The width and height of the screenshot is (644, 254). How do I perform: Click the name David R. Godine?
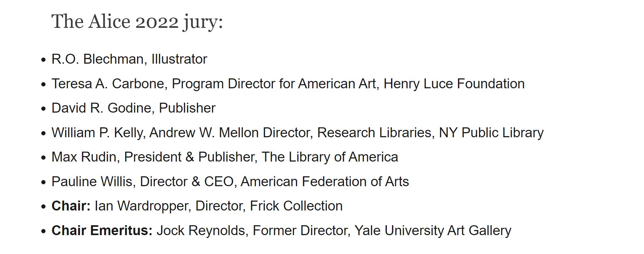coord(100,108)
